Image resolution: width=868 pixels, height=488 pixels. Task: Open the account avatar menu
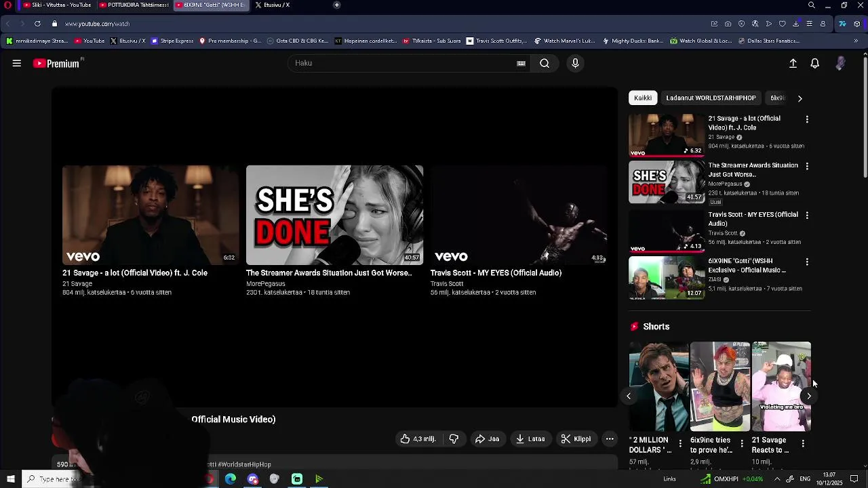(x=840, y=63)
